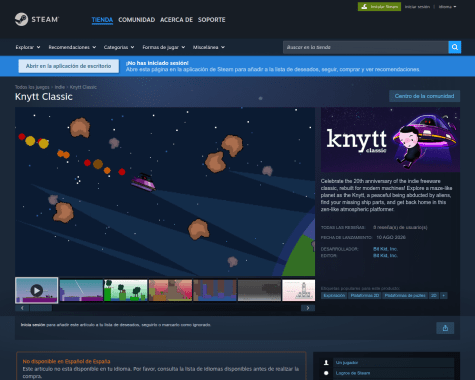Open 'Centro de la comunidad'
475x380 pixels.
424,96
